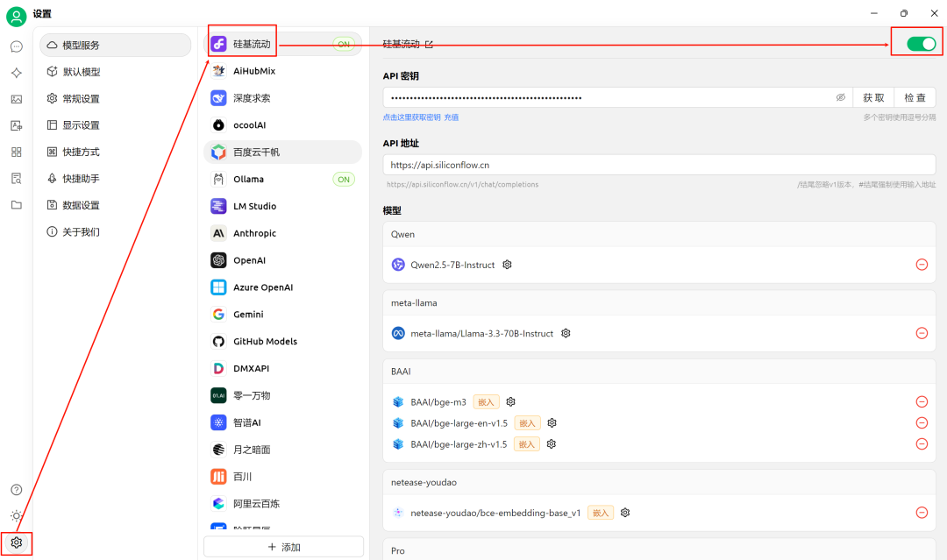
Task: Open 显示设置 settings section
Action: (116, 125)
